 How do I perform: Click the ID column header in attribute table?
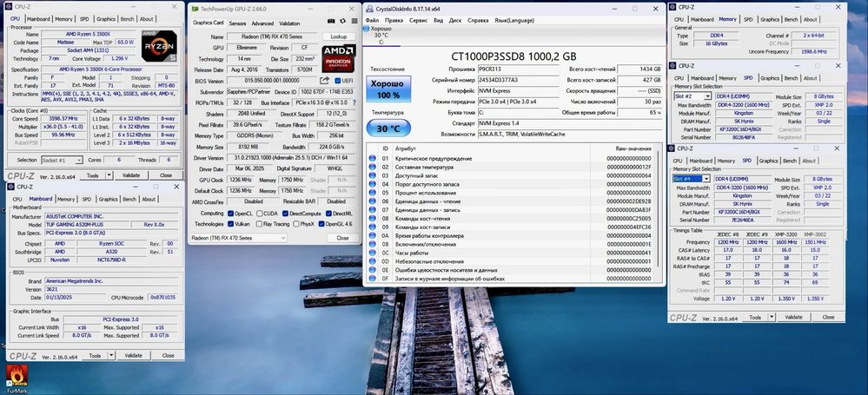[385, 149]
